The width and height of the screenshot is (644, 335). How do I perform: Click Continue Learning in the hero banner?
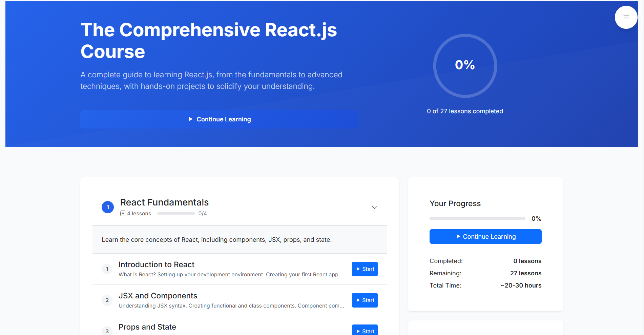pos(219,119)
